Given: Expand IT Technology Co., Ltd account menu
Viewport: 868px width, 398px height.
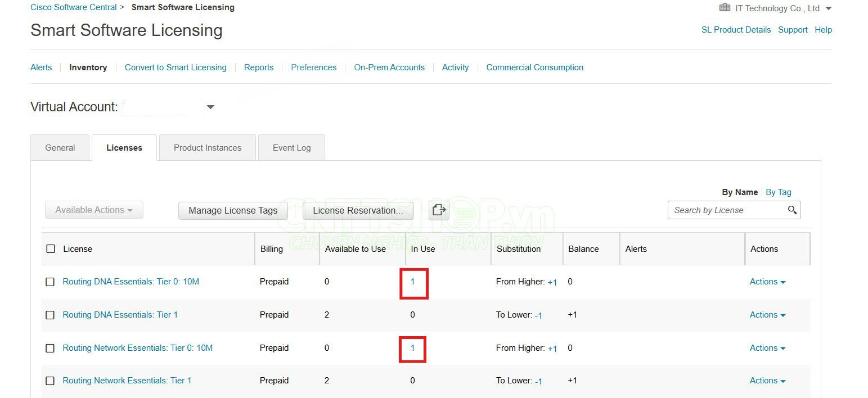Looking at the screenshot, I should (x=827, y=8).
